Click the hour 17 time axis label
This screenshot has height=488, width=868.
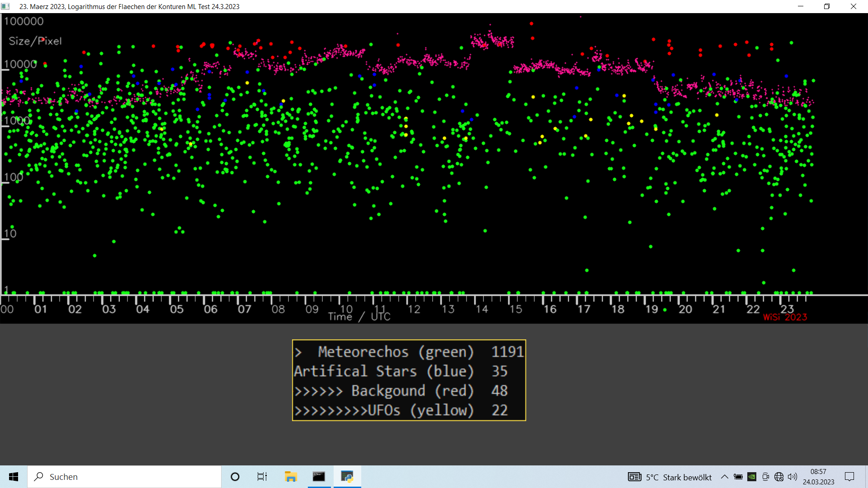[x=584, y=309]
